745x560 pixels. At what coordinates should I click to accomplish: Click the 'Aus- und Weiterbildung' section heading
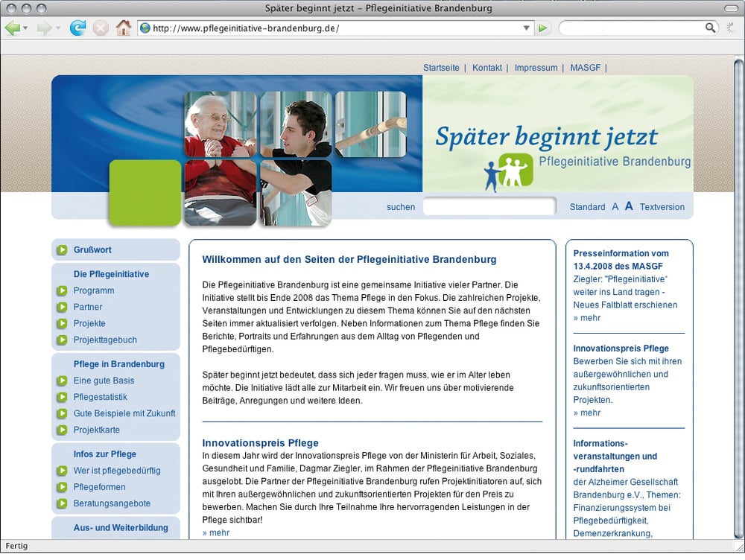(121, 528)
